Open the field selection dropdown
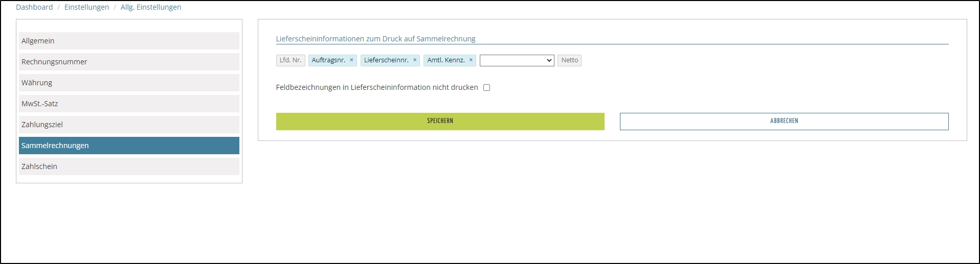980x264 pixels. 517,61
